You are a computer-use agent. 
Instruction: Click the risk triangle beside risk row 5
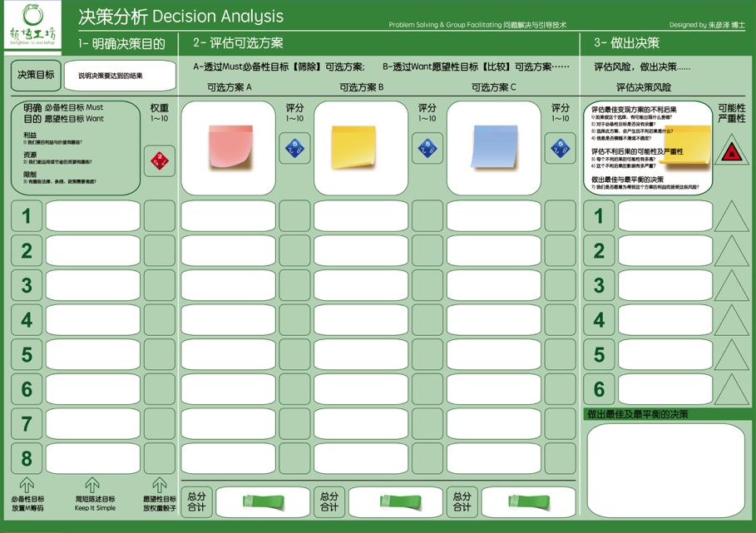point(732,355)
